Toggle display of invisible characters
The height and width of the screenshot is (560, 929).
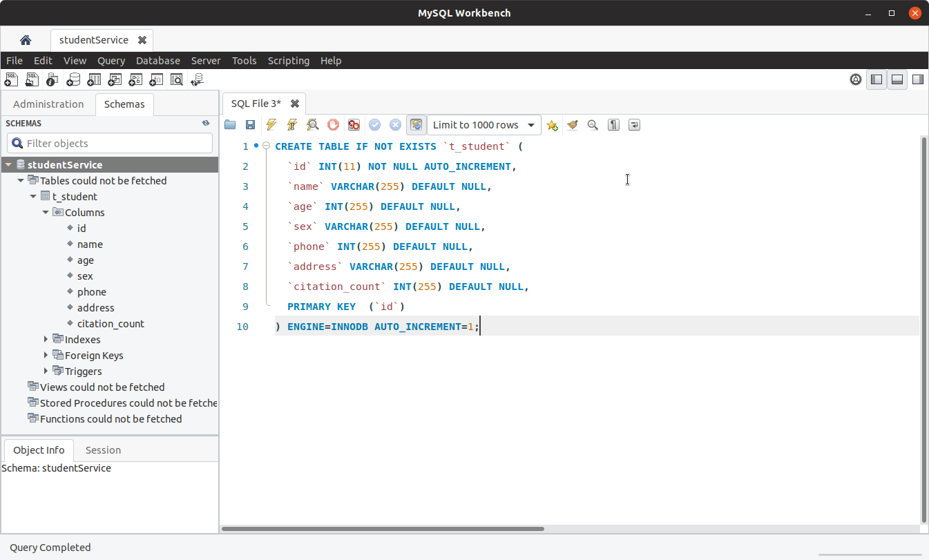613,125
